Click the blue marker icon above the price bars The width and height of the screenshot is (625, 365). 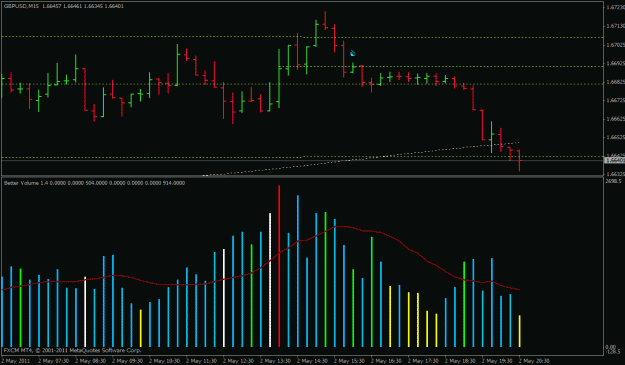[352, 53]
